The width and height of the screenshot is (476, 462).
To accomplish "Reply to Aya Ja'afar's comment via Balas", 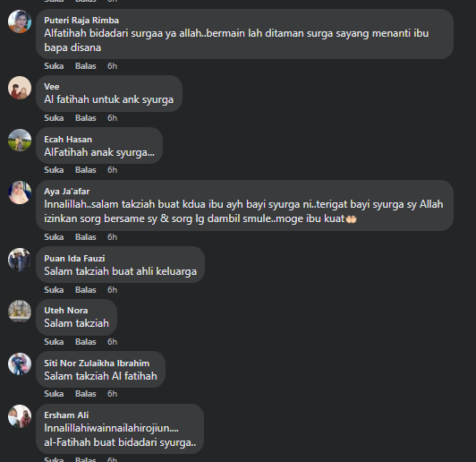I will click(86, 237).
